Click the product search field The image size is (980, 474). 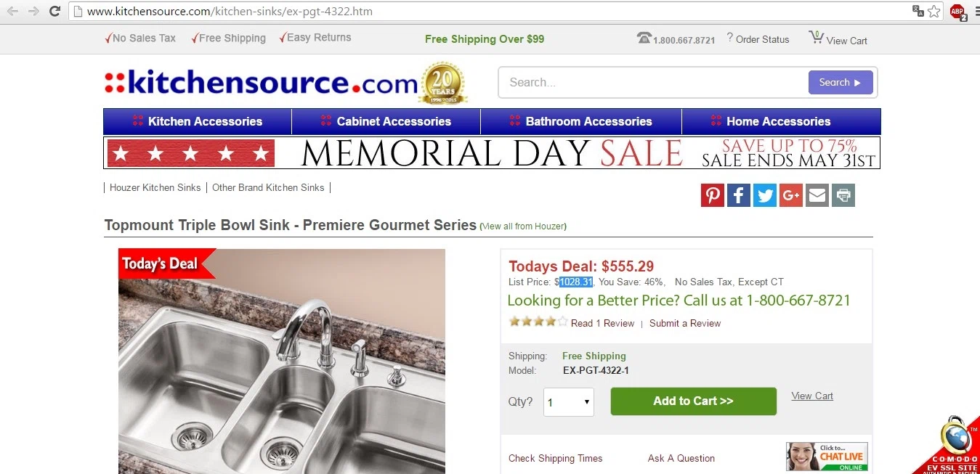tap(654, 82)
